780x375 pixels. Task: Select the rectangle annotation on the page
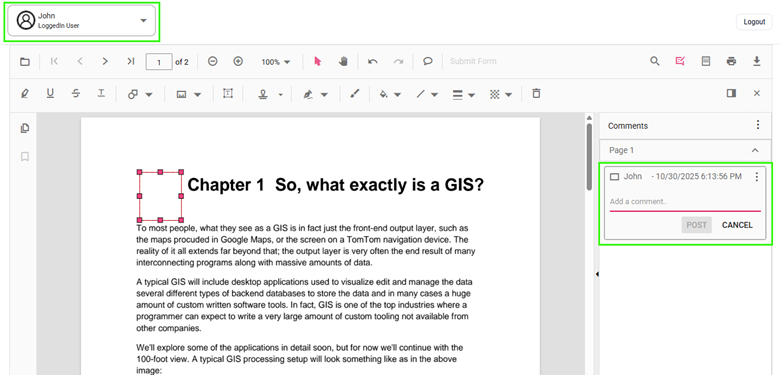click(x=160, y=196)
